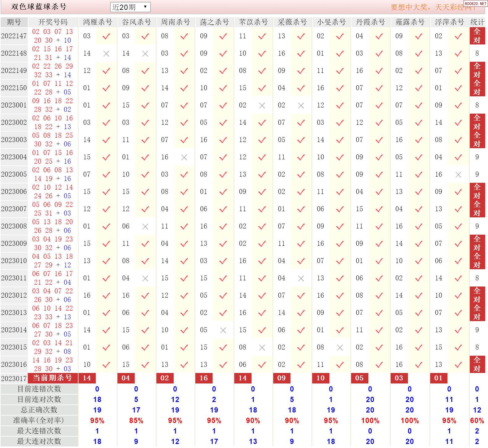
Task: Click 荡之's current kill number 16
Action: pyautogui.click(x=204, y=378)
